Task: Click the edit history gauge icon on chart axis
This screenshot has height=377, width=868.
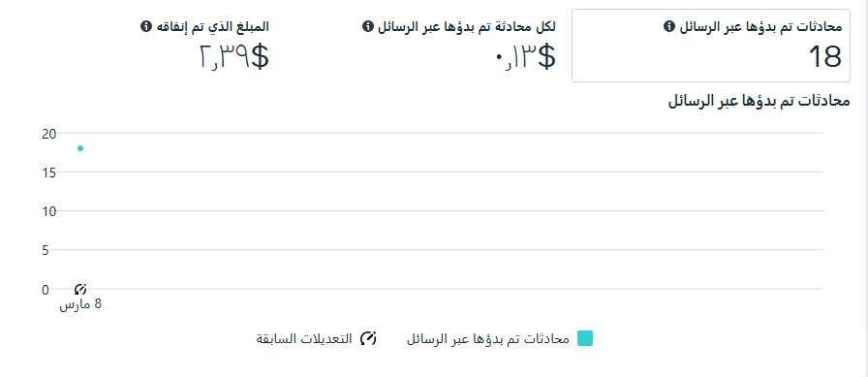Action: click(80, 289)
